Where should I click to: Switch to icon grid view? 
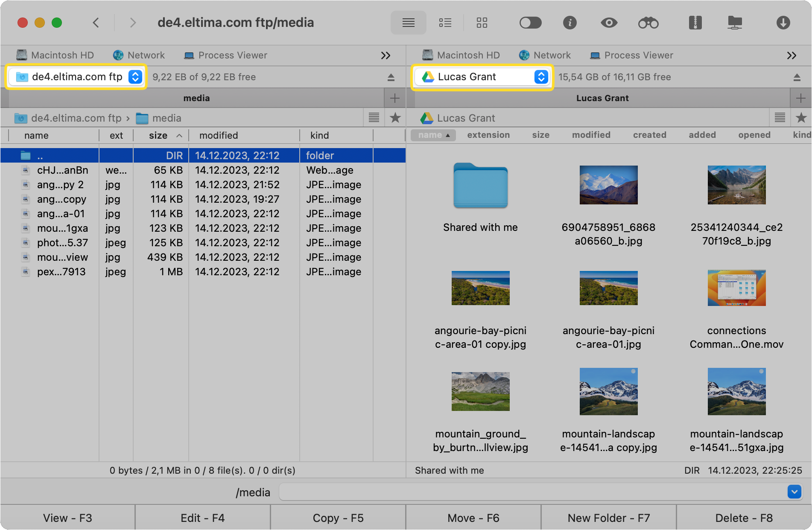[482, 23]
